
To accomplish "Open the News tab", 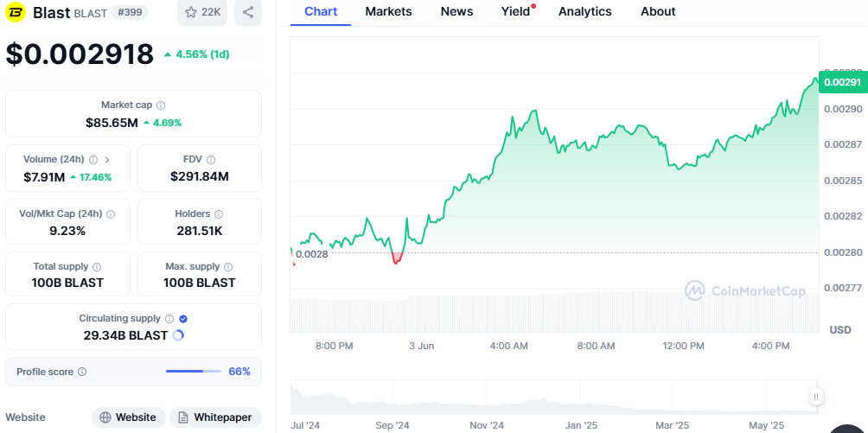I will pos(456,11).
